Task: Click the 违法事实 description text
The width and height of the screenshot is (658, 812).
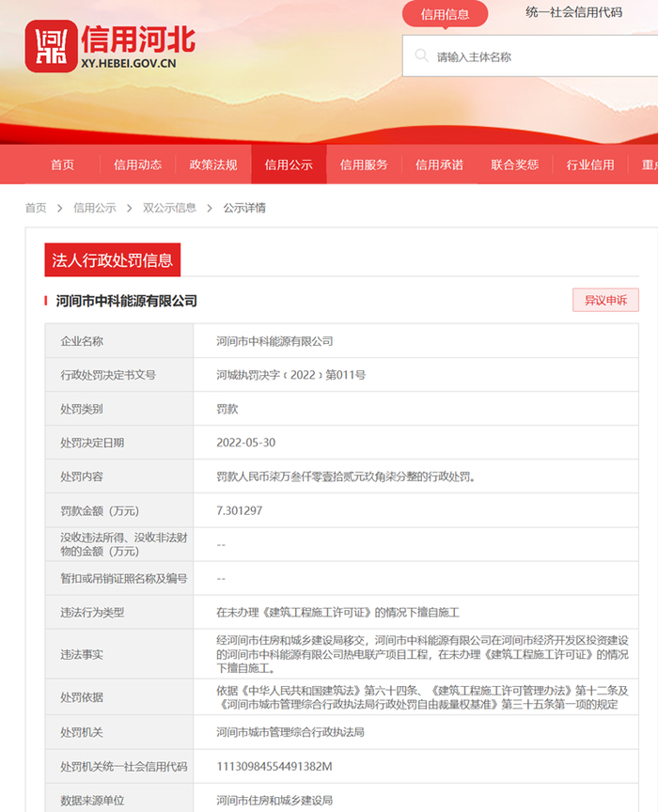Action: click(422, 654)
